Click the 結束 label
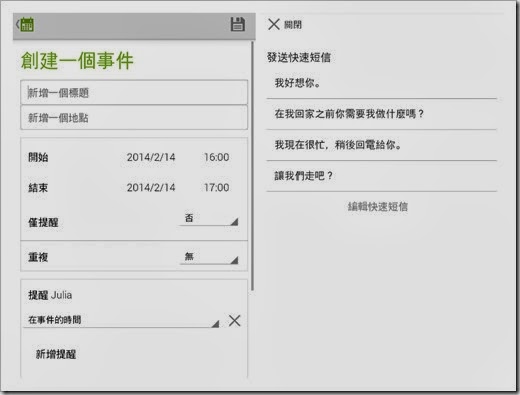The width and height of the screenshot is (520, 395). 38,188
